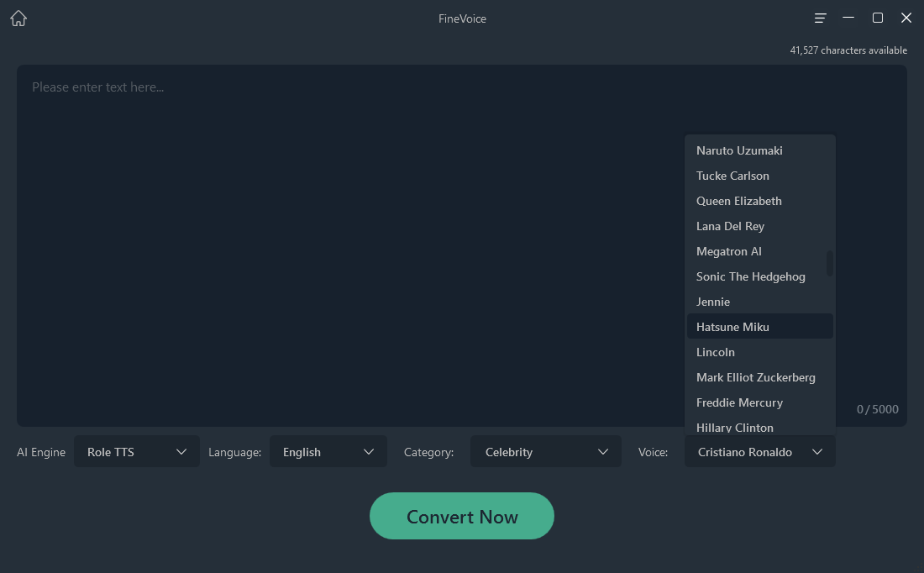Click the 0 / 5000 character counter
The height and width of the screenshot is (573, 924).
[x=878, y=409]
